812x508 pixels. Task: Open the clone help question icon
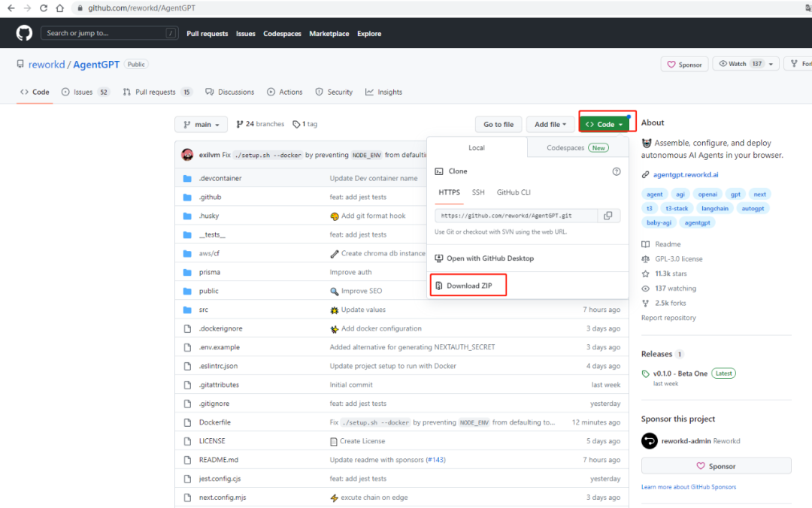click(x=617, y=171)
